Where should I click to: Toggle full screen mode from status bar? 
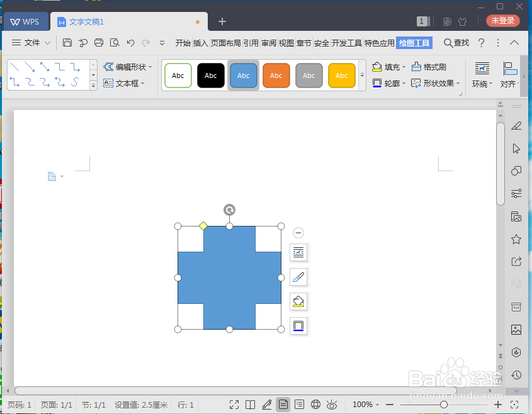(234, 405)
